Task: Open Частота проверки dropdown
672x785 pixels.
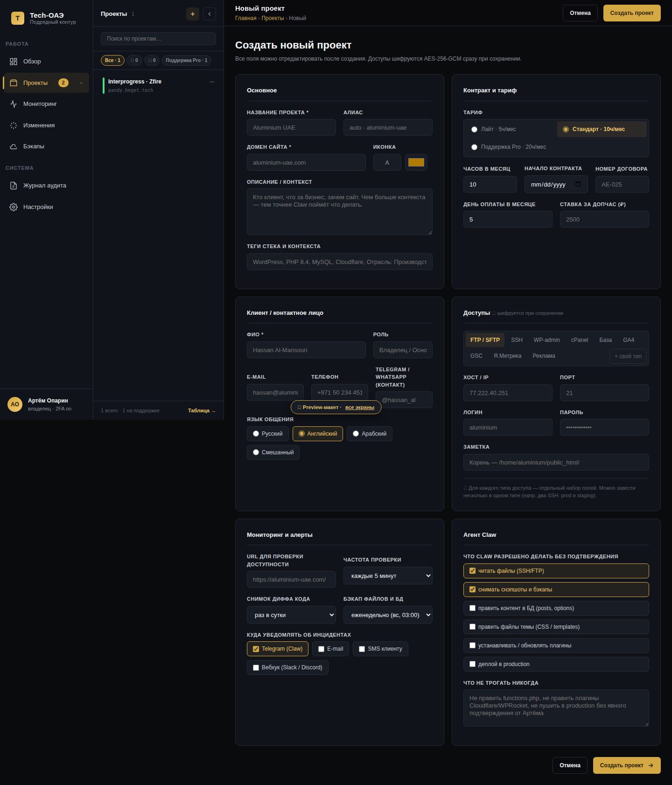Action: coord(388,576)
